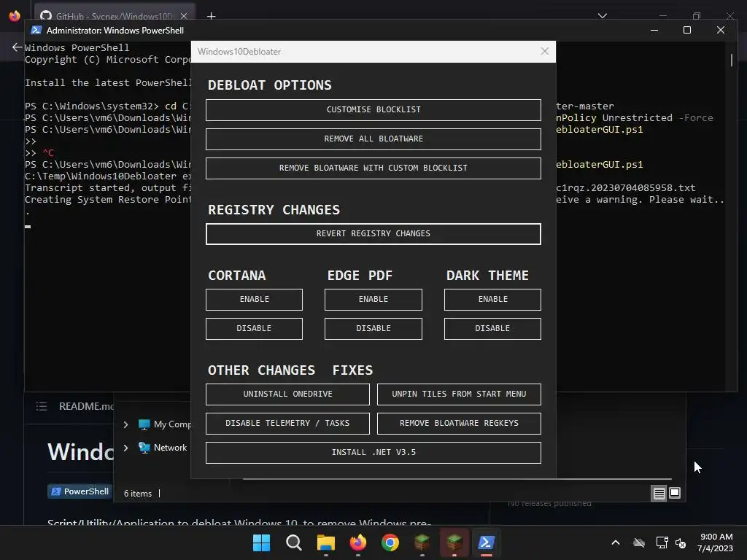Screen dimensions: 747x560
Task: Click the PowerShell title bar icon
Action: [36, 30]
